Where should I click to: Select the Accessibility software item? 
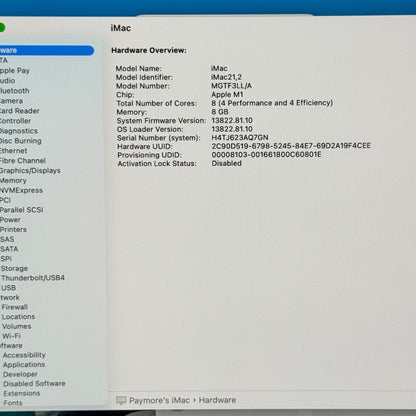[x=24, y=355]
